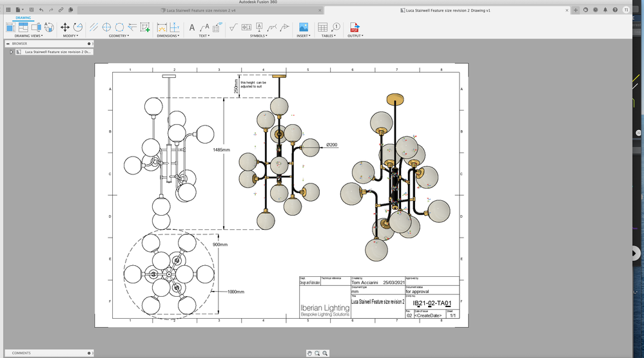Select the Rotate tool

point(77,27)
